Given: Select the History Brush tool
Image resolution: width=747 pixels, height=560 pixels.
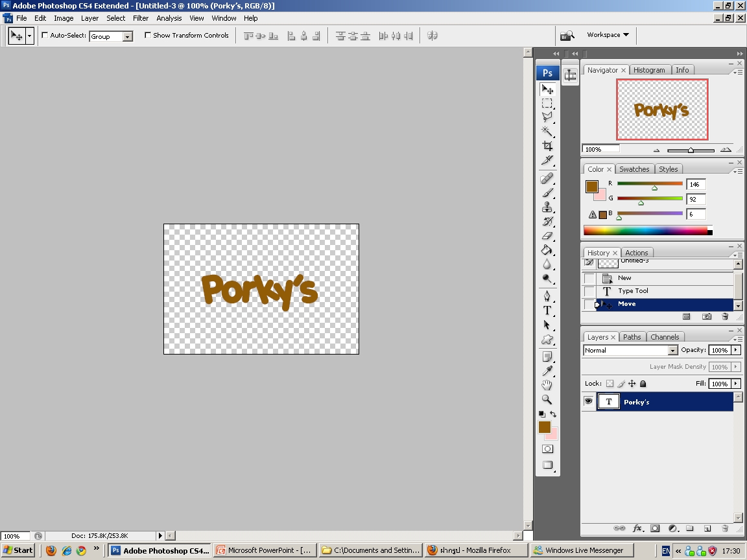Looking at the screenshot, I should pos(547,222).
